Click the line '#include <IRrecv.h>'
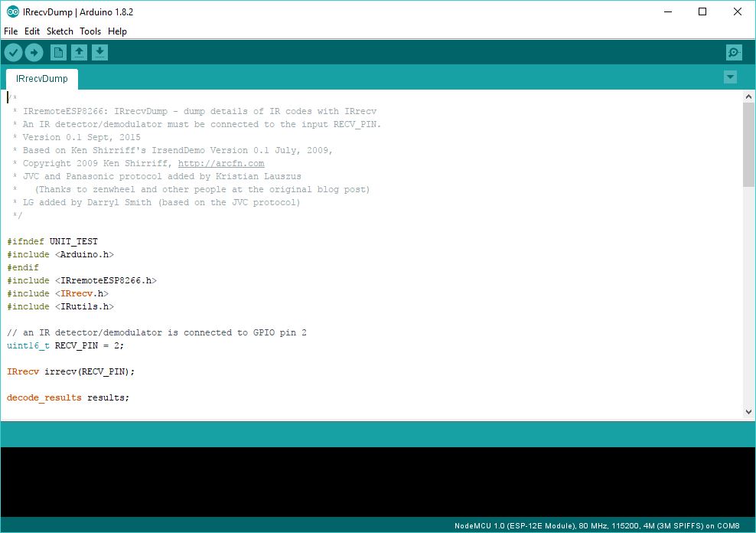This screenshot has width=756, height=533. click(57, 293)
